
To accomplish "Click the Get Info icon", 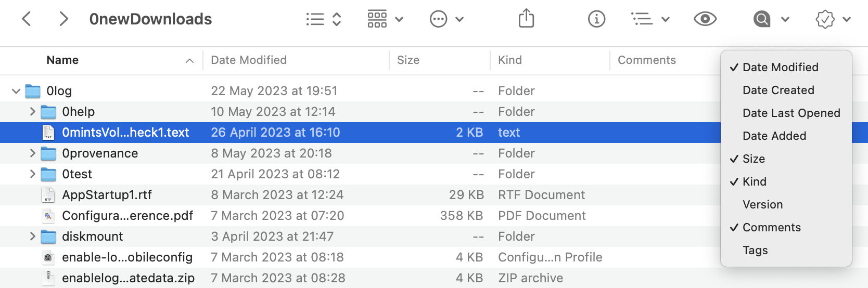I will 596,19.
